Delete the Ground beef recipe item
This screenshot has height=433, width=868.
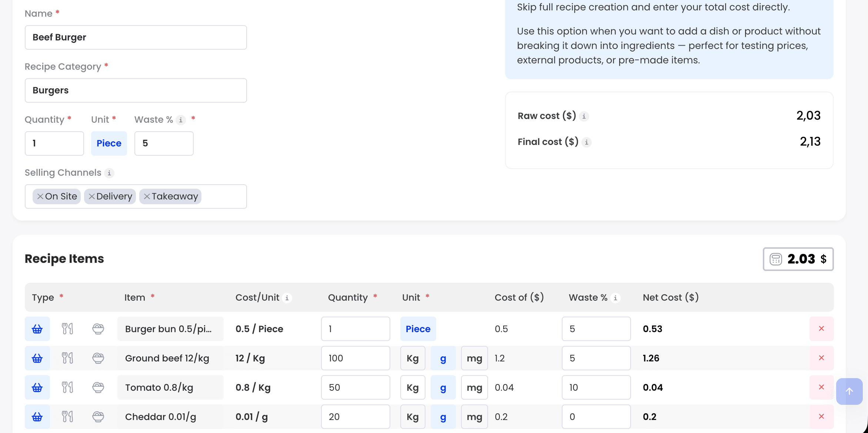(x=821, y=358)
